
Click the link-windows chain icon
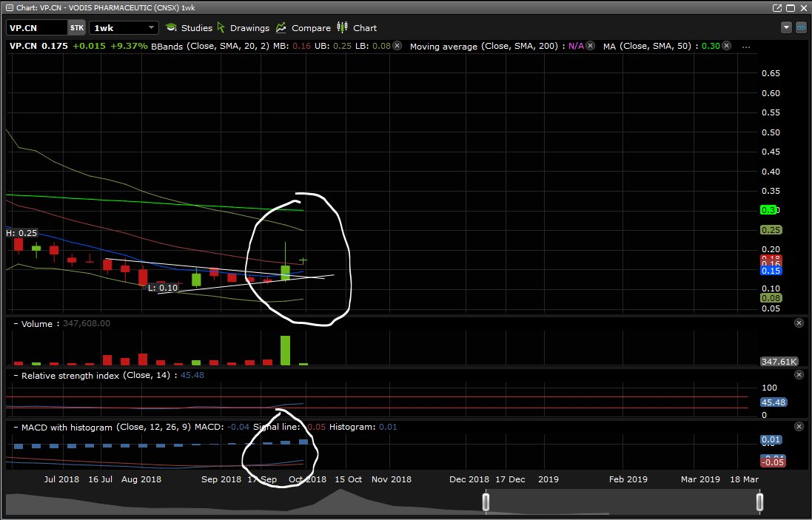point(801,28)
